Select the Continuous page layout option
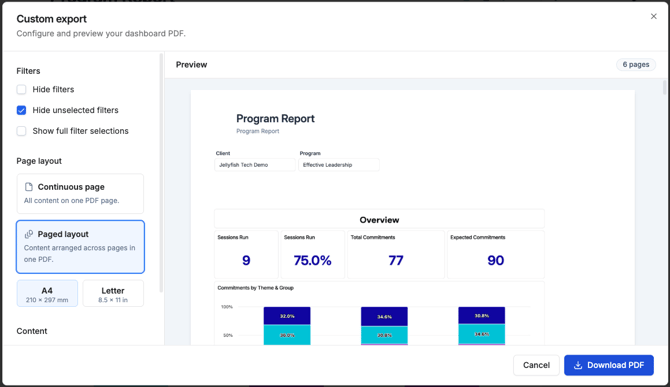The height and width of the screenshot is (387, 670). [x=80, y=194]
